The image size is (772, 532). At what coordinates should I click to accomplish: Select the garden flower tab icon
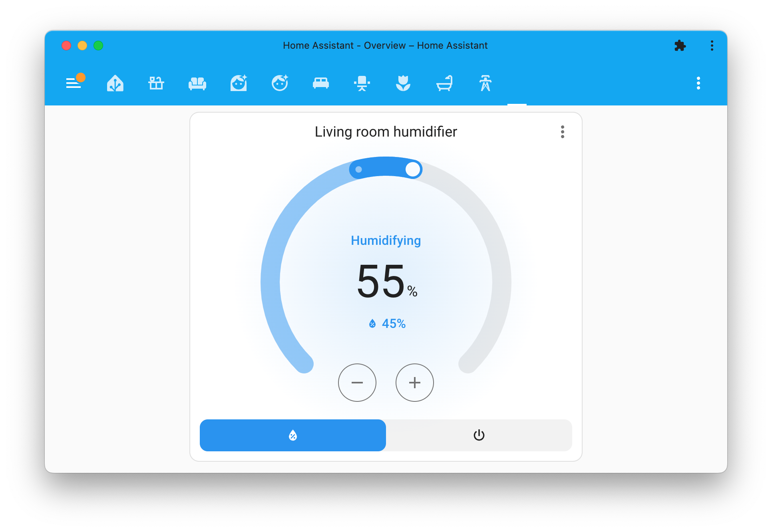404,83
